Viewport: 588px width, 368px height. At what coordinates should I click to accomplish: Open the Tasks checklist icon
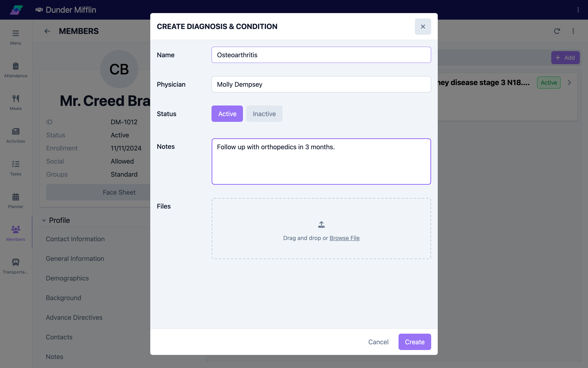pyautogui.click(x=16, y=164)
